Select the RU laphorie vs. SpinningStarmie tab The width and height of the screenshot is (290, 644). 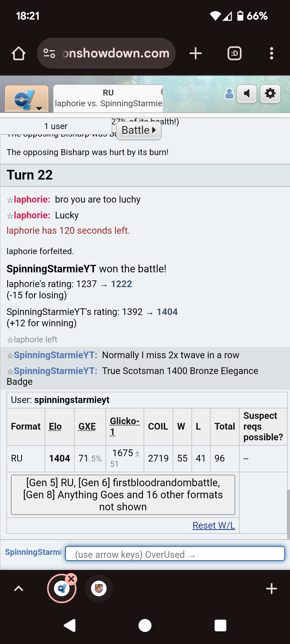(x=108, y=98)
